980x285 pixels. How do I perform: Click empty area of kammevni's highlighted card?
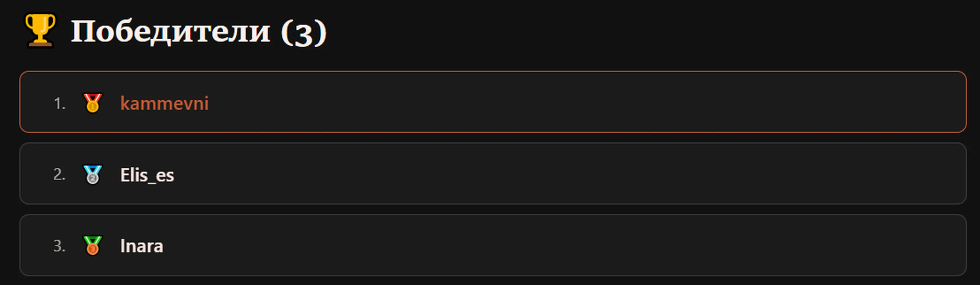(571, 101)
